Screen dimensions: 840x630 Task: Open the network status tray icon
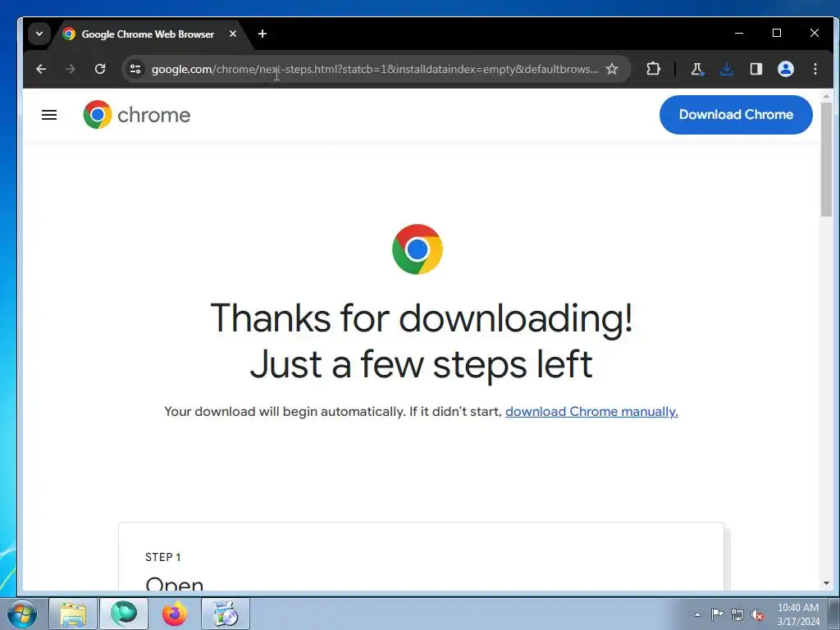(737, 614)
